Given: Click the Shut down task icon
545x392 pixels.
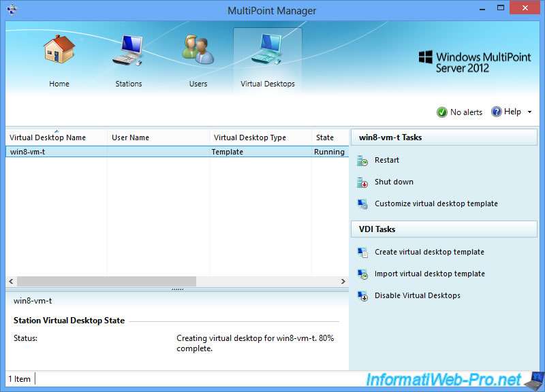Looking at the screenshot, I should tap(362, 182).
